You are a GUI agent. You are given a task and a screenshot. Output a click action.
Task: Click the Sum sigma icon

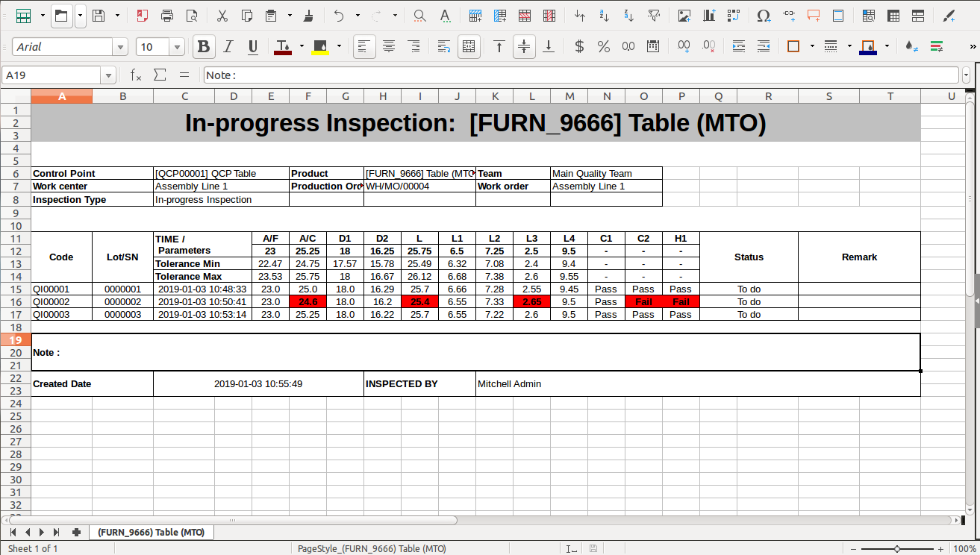160,75
